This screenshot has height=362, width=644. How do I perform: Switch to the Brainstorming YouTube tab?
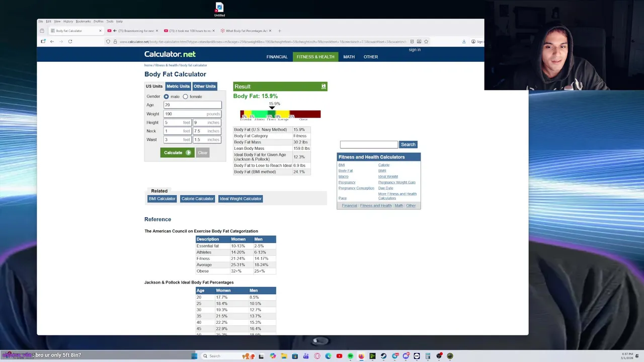coord(133,31)
